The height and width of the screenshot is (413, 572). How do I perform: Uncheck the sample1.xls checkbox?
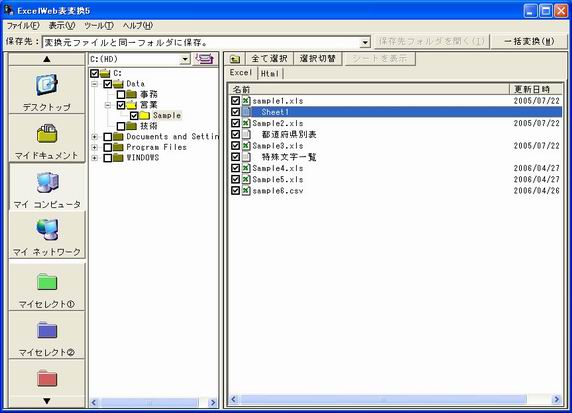235,101
